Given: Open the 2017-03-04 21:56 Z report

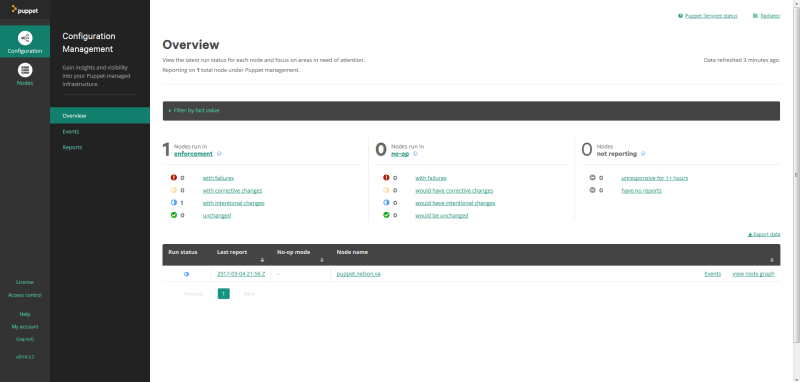Looking at the screenshot, I should [x=241, y=274].
